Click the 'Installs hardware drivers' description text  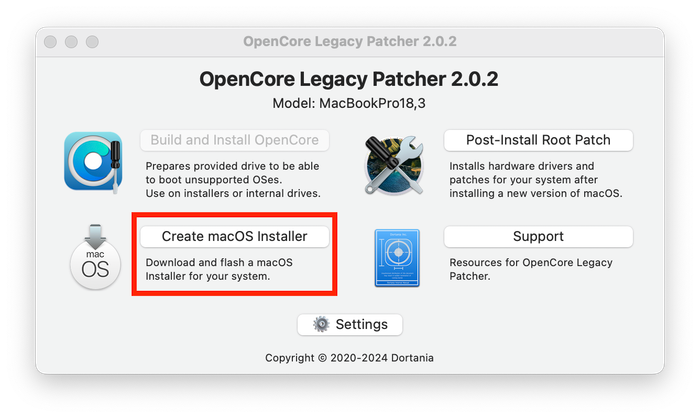point(536,180)
